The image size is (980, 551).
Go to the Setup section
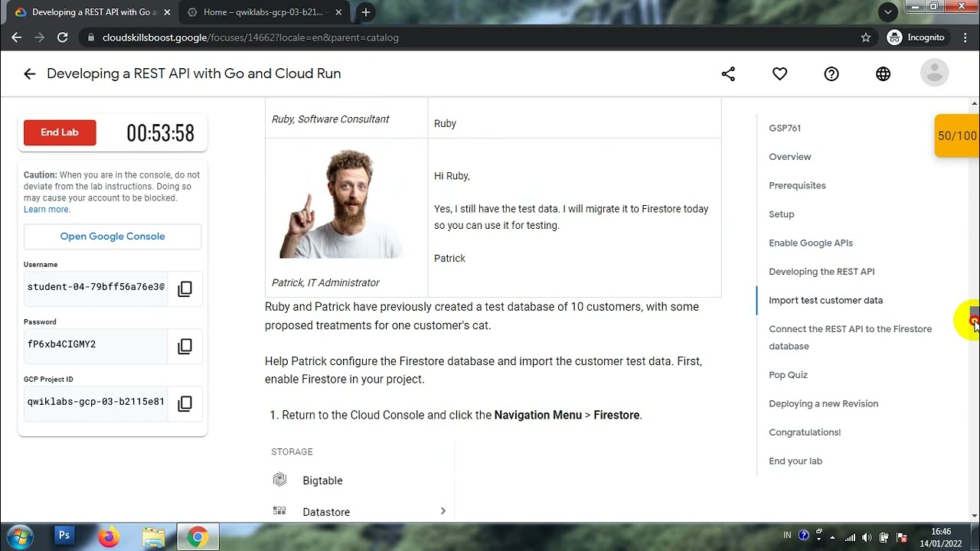(782, 214)
